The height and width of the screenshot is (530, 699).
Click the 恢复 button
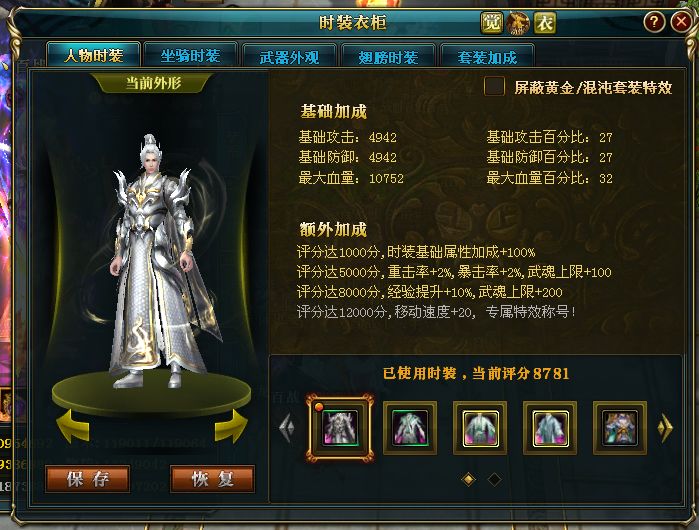point(213,479)
